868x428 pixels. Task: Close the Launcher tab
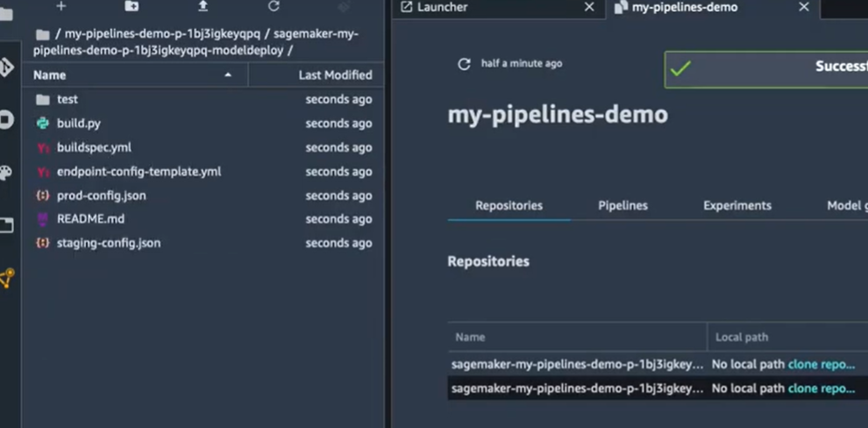(x=589, y=7)
